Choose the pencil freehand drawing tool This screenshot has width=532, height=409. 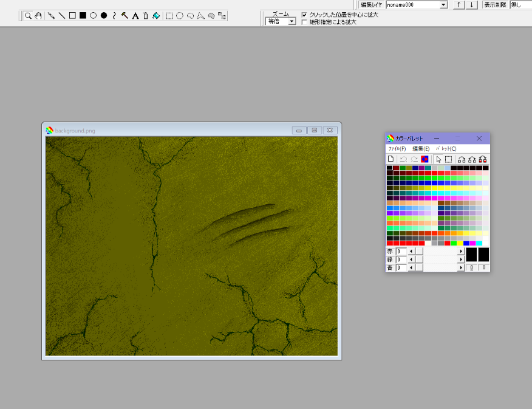pos(52,16)
